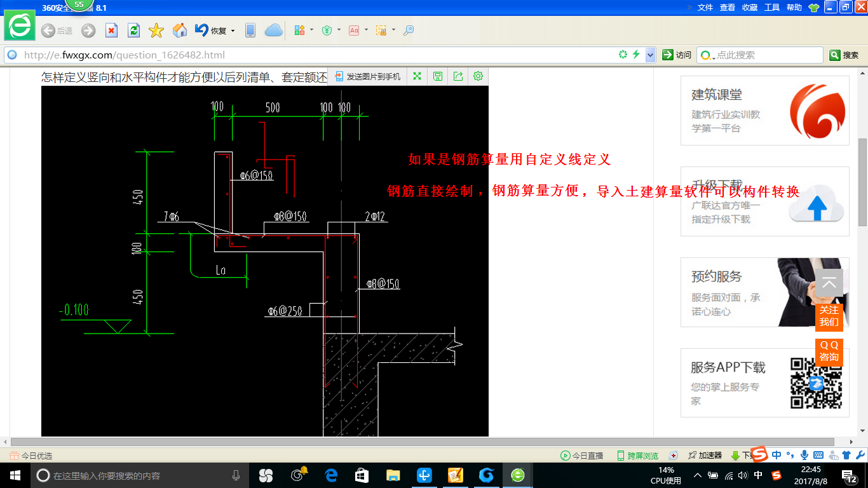Image resolution: width=868 pixels, height=488 pixels.
Task: Open the 预约服务 sidebar card
Action: (x=765, y=292)
